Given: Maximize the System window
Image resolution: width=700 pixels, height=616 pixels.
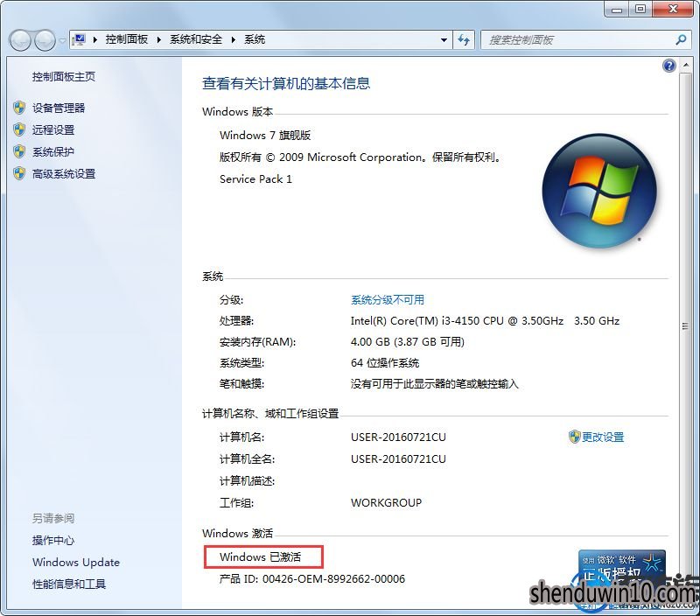Looking at the screenshot, I should tap(640, 9).
